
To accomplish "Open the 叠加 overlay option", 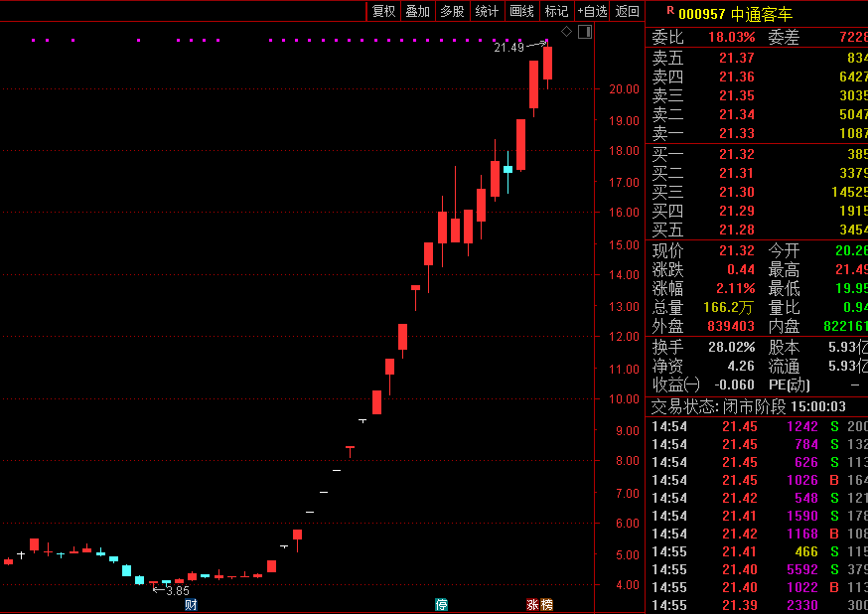I will coord(417,11).
